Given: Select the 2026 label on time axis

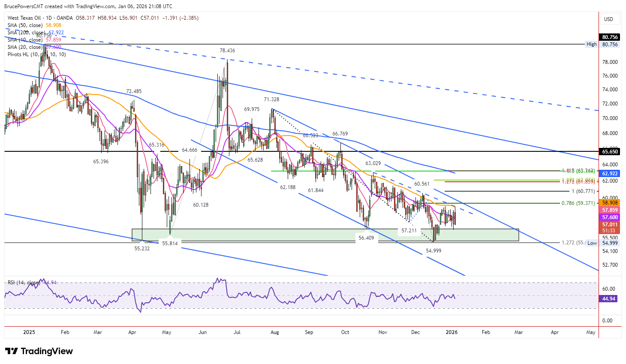Looking at the screenshot, I should point(451,332).
